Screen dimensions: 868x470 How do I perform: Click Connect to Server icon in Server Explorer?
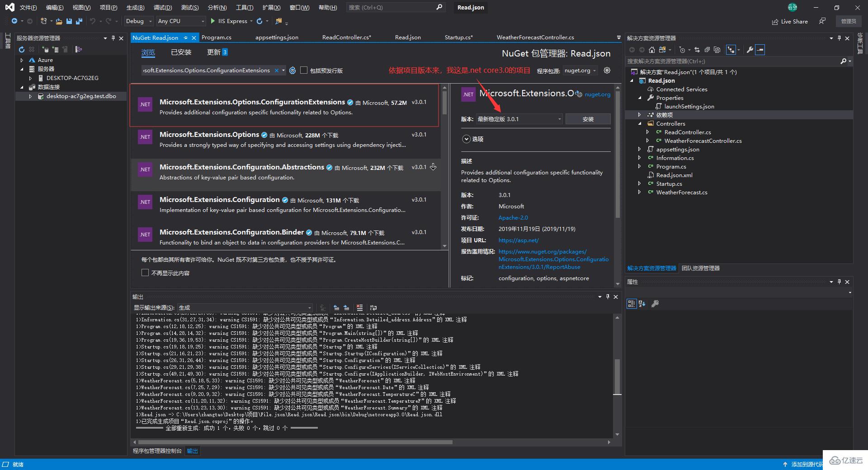tap(56, 49)
